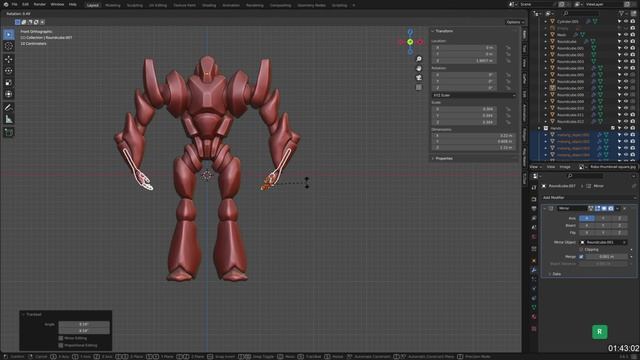This screenshot has height=360, width=640.
Task: Open the Options dropdown in viewport header
Action: pyautogui.click(x=515, y=22)
